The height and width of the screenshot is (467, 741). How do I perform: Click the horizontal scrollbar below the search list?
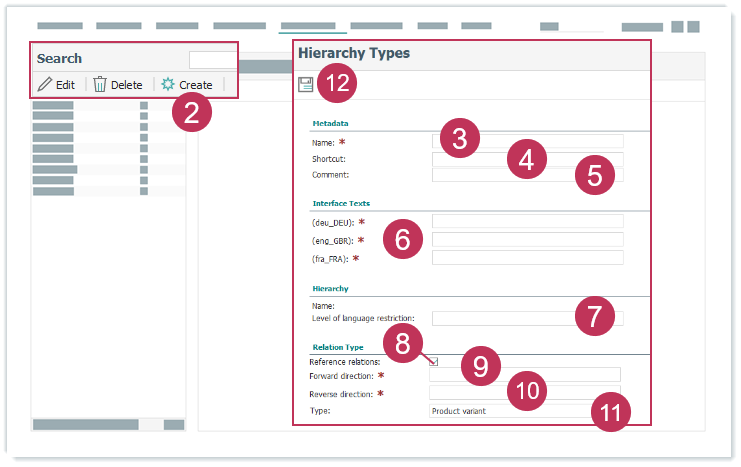[x=85, y=425]
